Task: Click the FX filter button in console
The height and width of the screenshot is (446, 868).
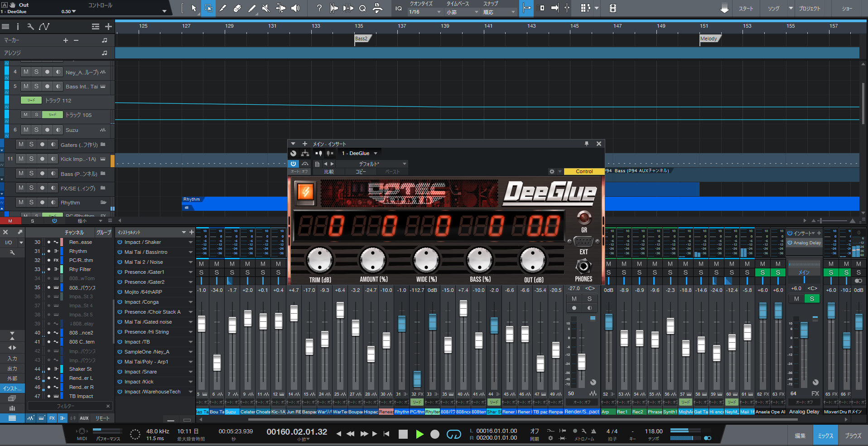Action: pyautogui.click(x=52, y=418)
